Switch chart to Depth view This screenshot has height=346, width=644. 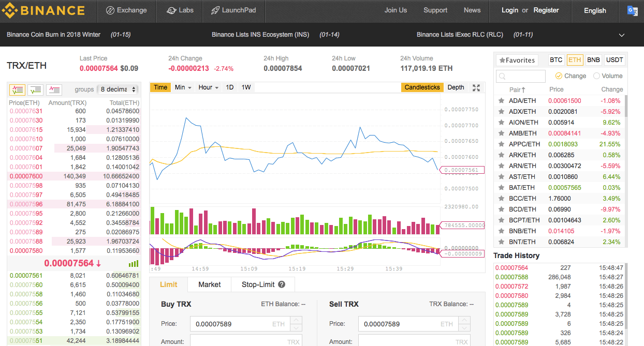[x=456, y=87]
